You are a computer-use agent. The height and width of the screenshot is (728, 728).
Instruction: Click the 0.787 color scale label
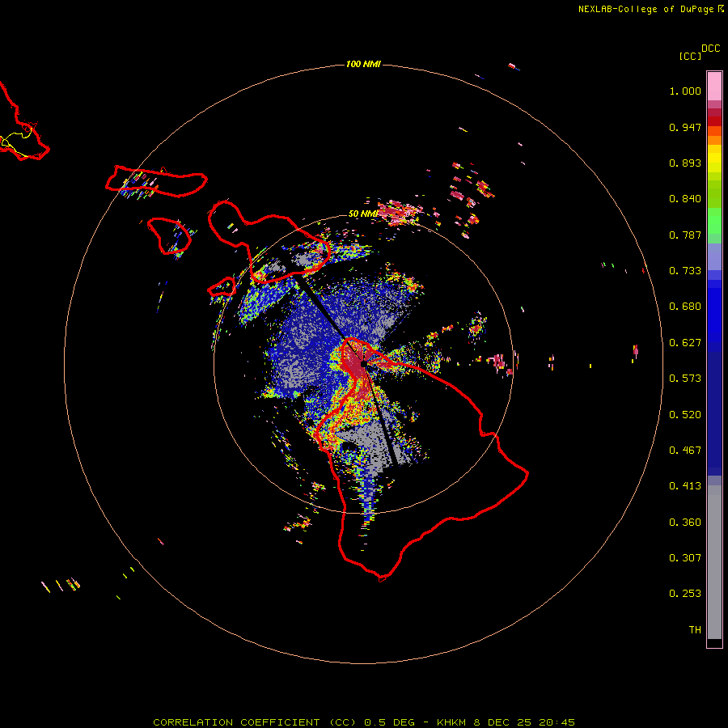[x=685, y=235]
